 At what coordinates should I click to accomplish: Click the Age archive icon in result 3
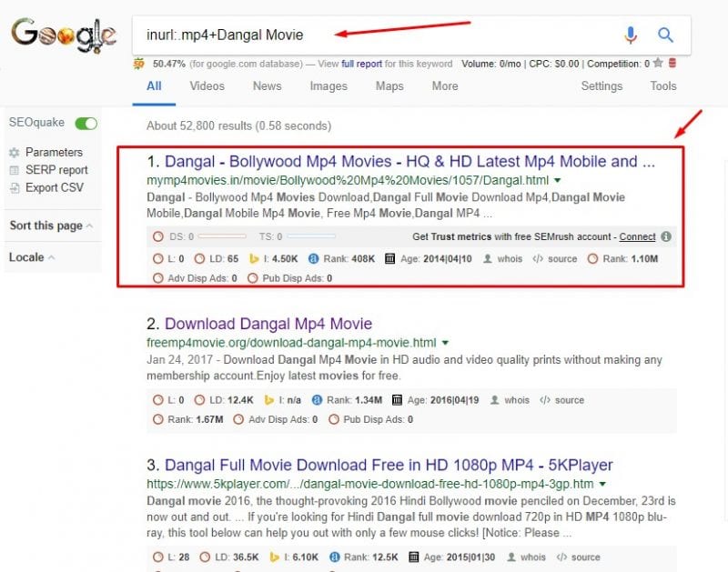[x=414, y=557]
